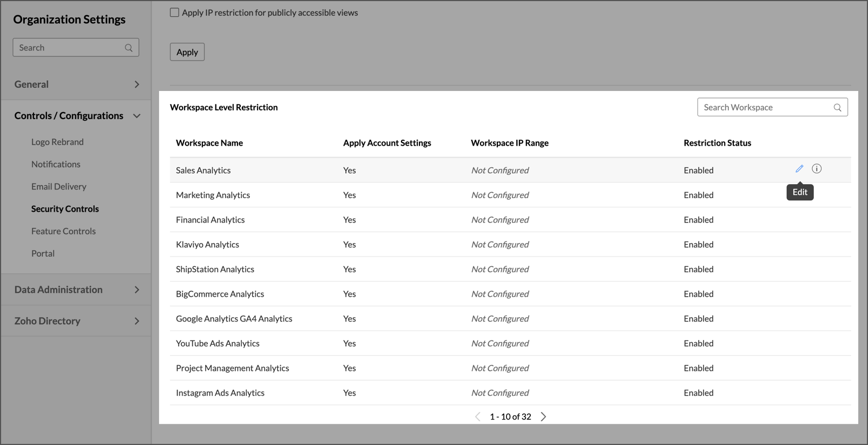Open Portal settings
This screenshot has width=868, height=445.
[x=43, y=253]
